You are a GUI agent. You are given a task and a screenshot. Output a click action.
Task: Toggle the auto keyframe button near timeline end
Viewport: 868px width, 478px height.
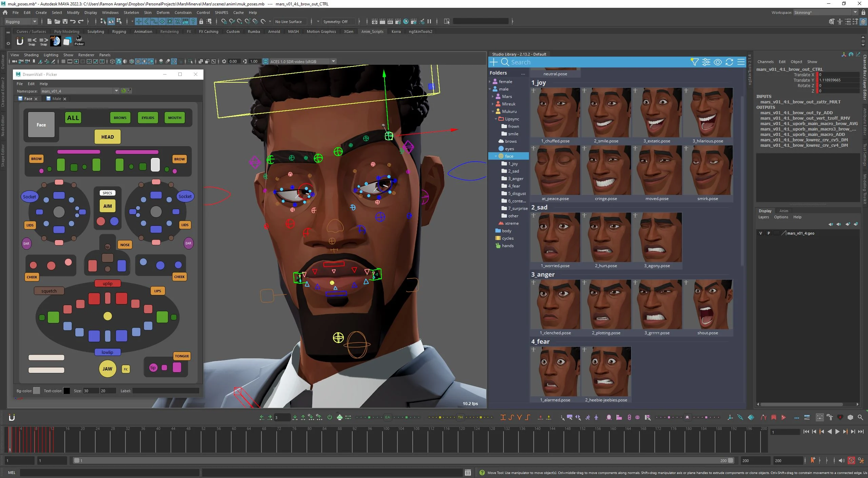coord(851,460)
